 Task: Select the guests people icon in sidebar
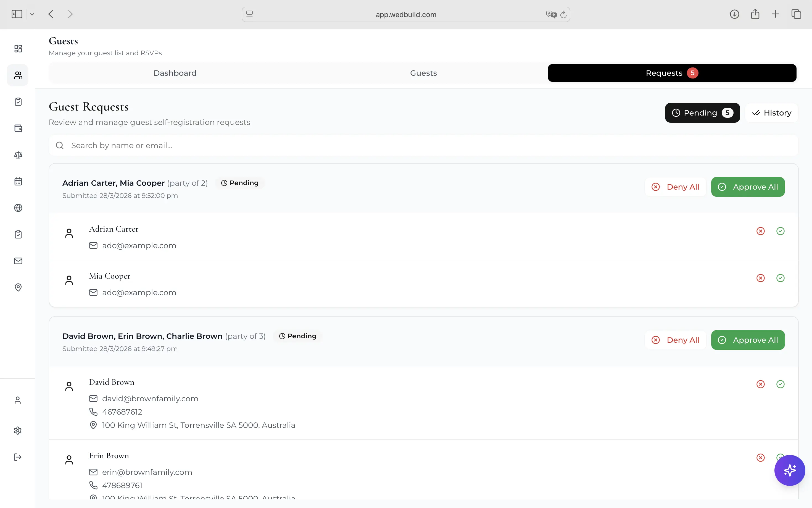(x=18, y=75)
